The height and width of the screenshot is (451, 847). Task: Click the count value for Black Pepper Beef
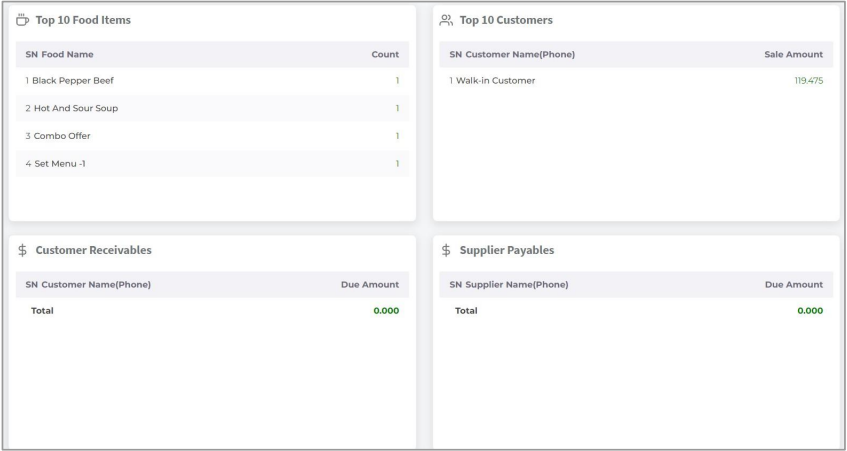397,80
